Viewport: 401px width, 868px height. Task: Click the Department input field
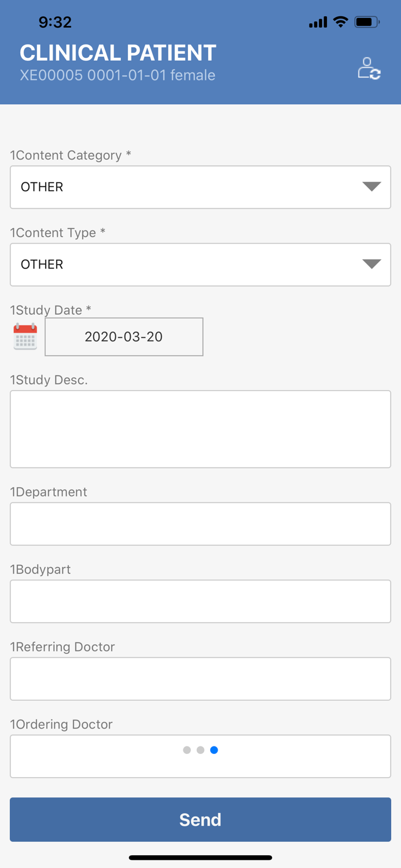[200, 524]
